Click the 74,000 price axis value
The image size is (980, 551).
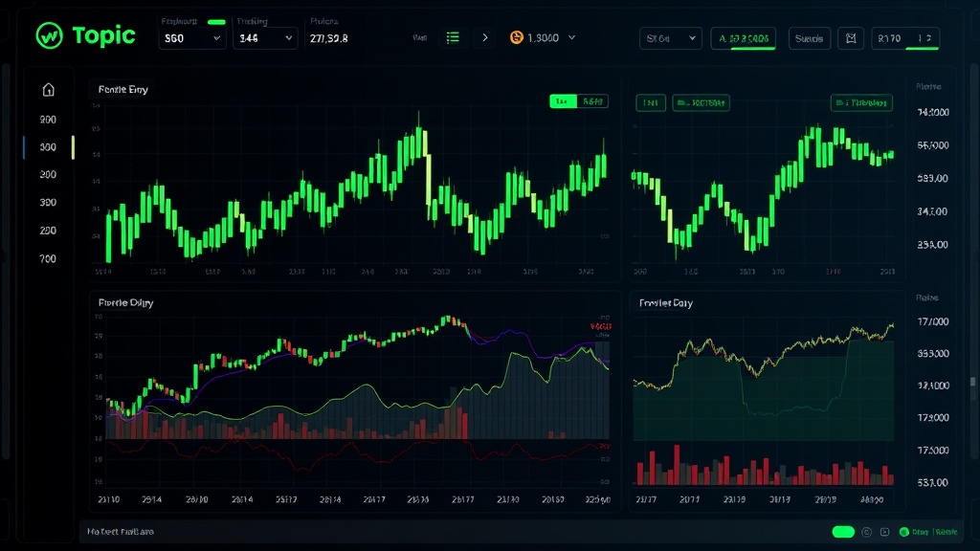(932, 113)
